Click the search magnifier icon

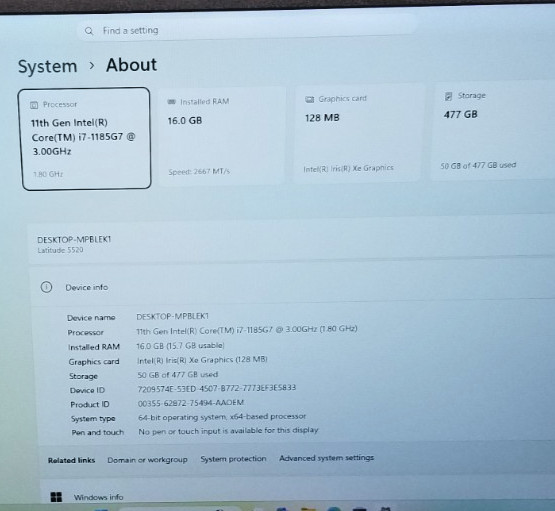(89, 31)
